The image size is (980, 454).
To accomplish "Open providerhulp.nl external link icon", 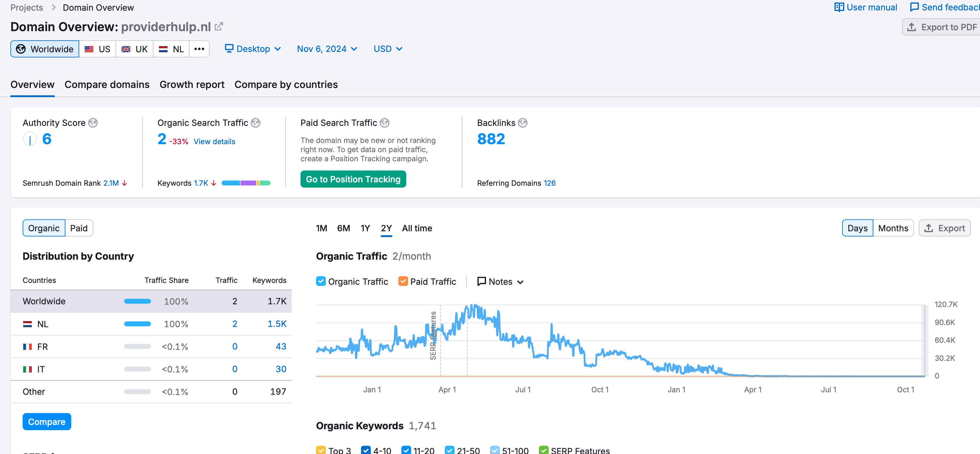I will point(219,27).
